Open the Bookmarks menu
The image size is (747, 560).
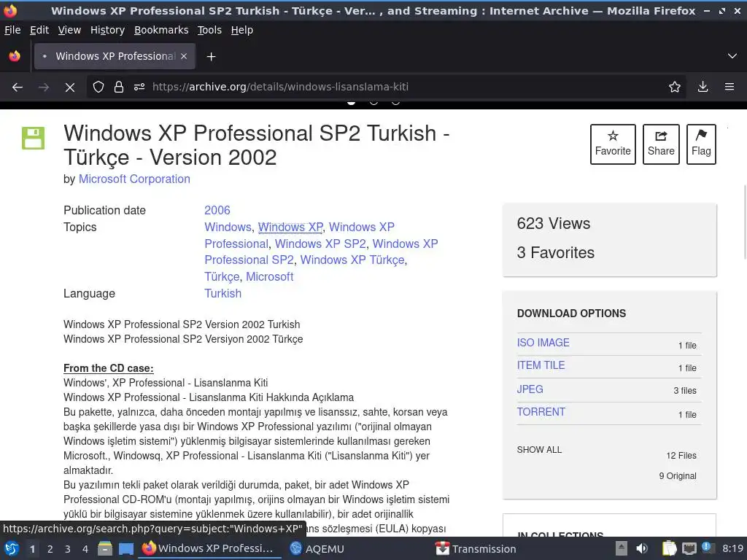point(161,30)
